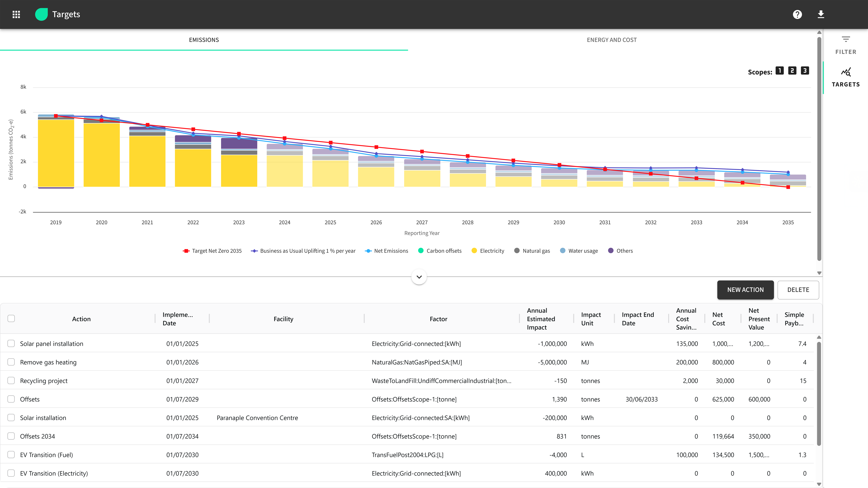Click the 30/06/2033 impact end date cell
This screenshot has width=868, height=488.
tap(642, 399)
